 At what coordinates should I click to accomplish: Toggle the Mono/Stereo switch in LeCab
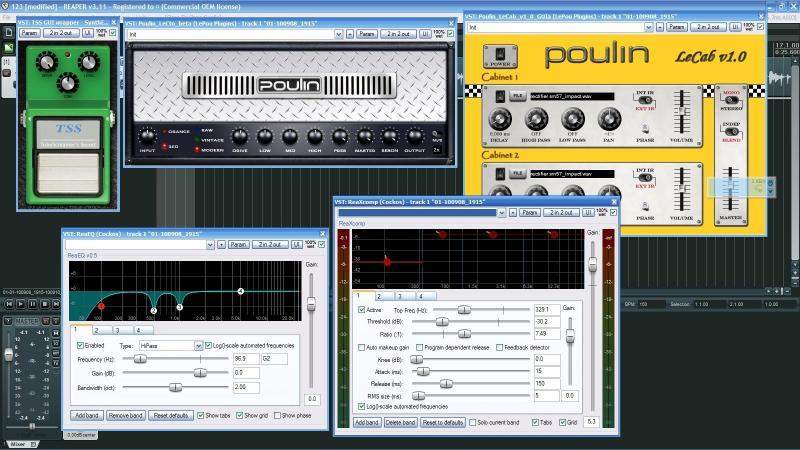tap(731, 100)
